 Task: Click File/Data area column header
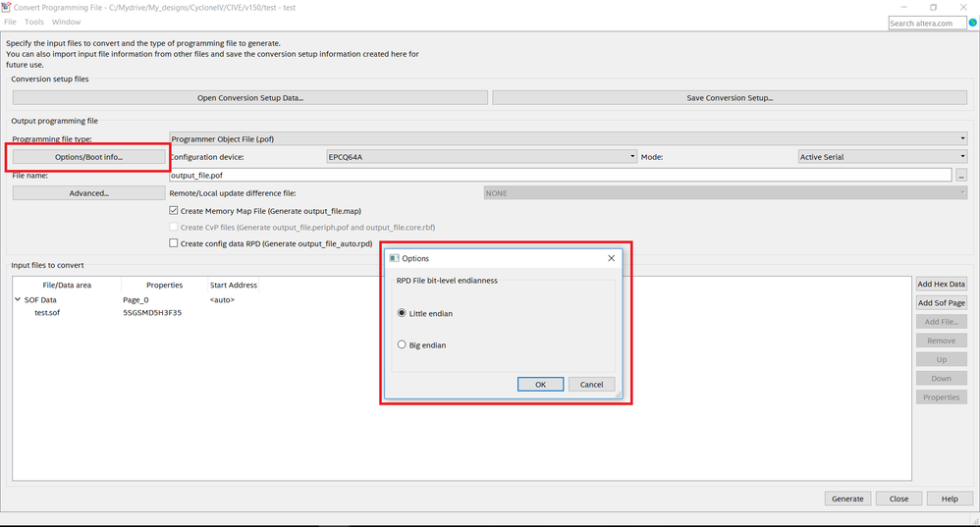(67, 285)
